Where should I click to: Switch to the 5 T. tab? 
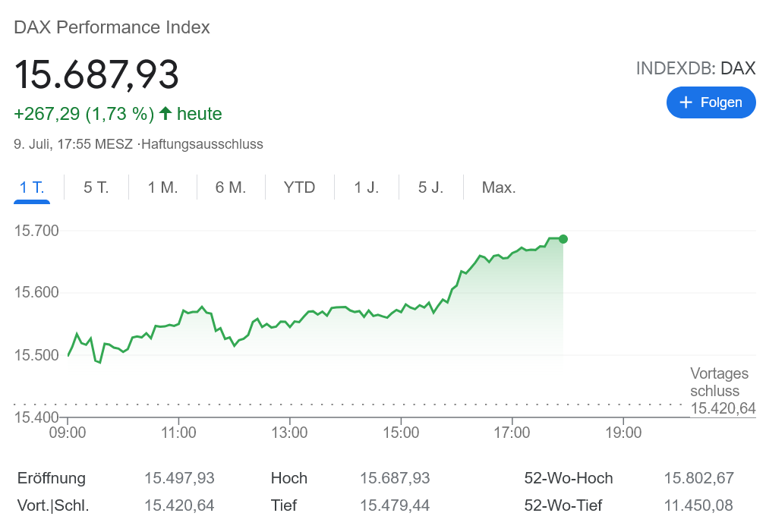tap(96, 187)
